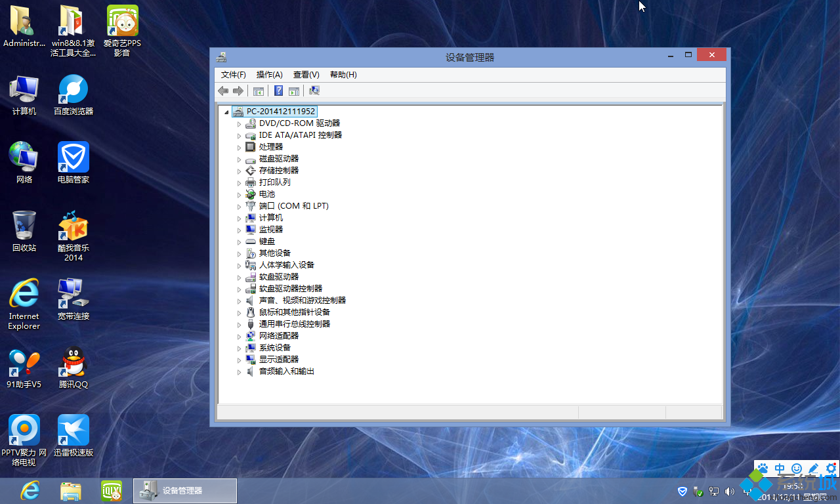Select the PC-201412111952 computer name
This screenshot has width=840, height=504.
(x=281, y=112)
